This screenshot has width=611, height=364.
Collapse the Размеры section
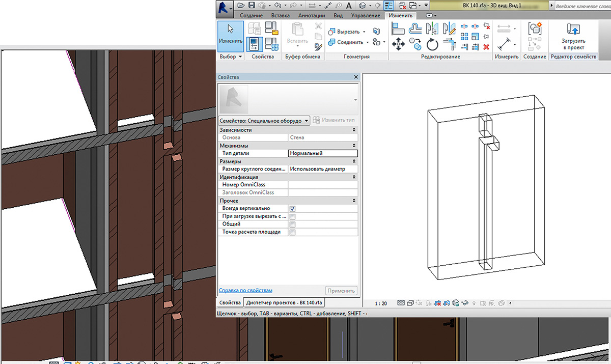354,161
